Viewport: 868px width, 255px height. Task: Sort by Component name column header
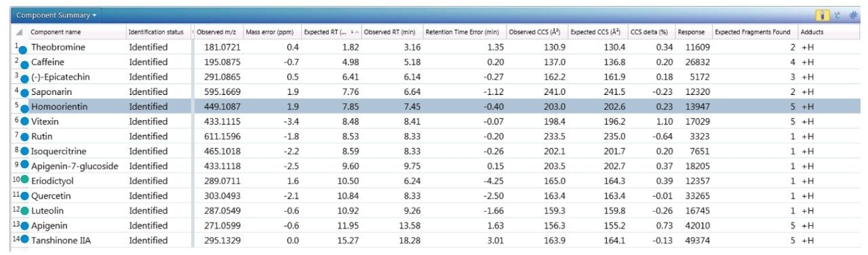click(x=56, y=33)
